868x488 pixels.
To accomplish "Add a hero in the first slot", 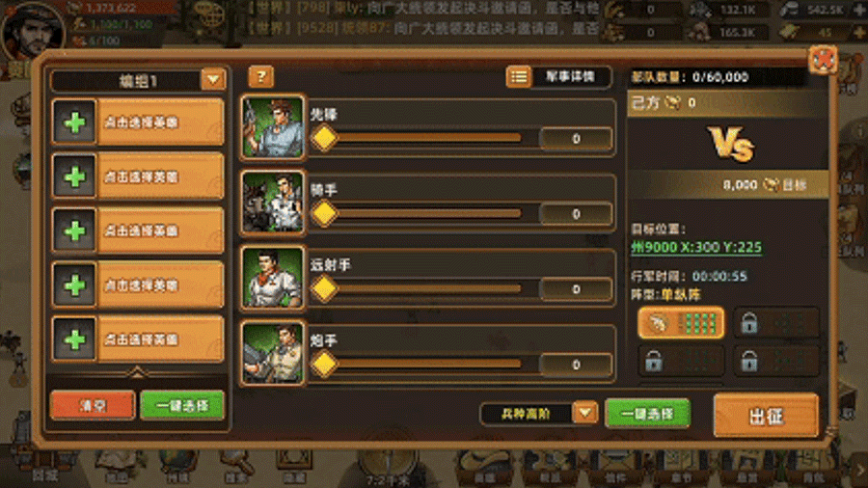I will (x=74, y=122).
